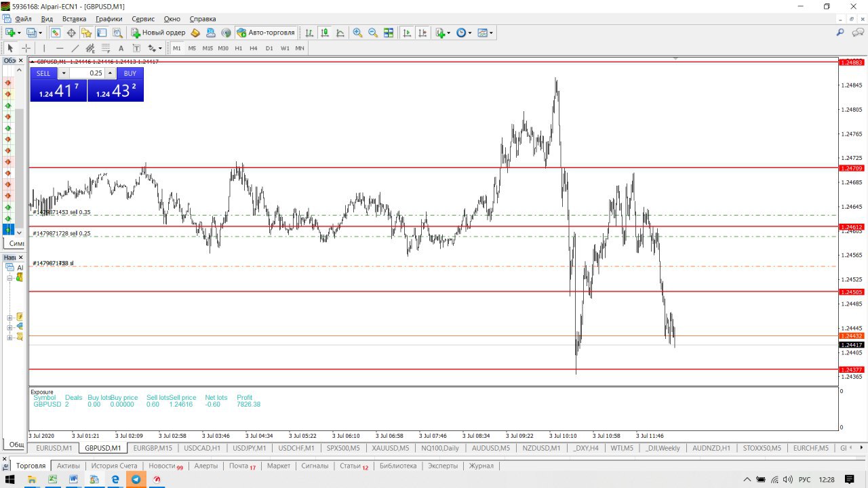Expand the templates dropdown arrow
Screen dimensions: 868x488
[491, 33]
